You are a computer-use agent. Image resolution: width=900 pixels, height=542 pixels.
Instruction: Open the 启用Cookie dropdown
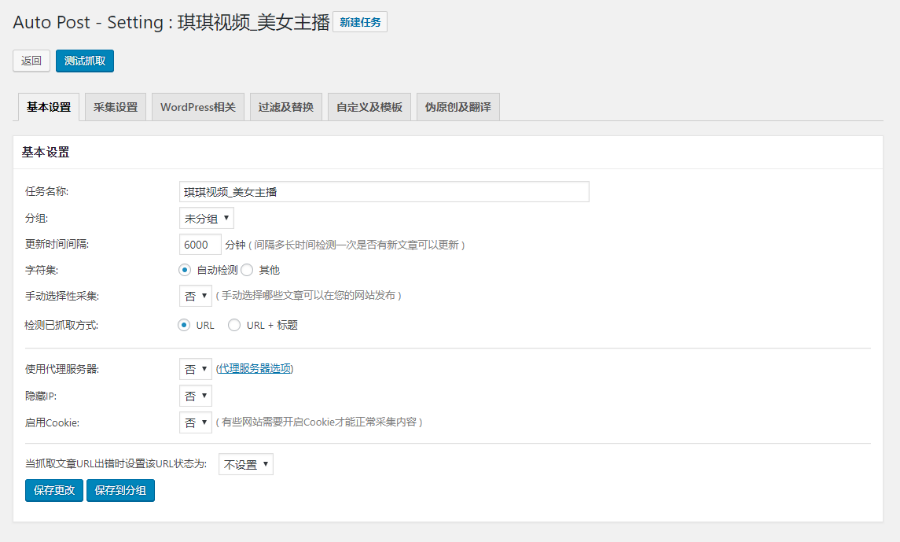click(195, 422)
